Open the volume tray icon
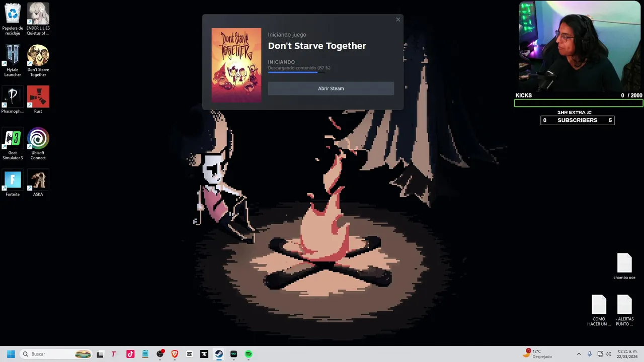This screenshot has height=362, width=644. coord(608,354)
